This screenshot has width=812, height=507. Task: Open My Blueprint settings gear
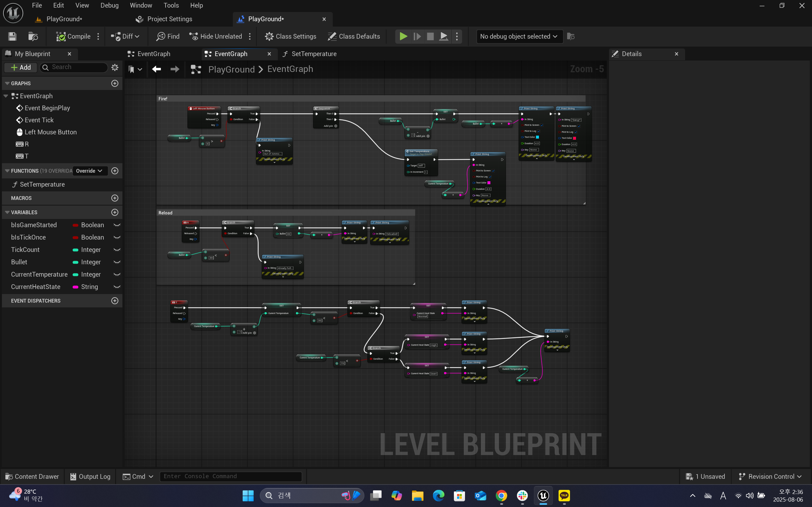coord(115,67)
